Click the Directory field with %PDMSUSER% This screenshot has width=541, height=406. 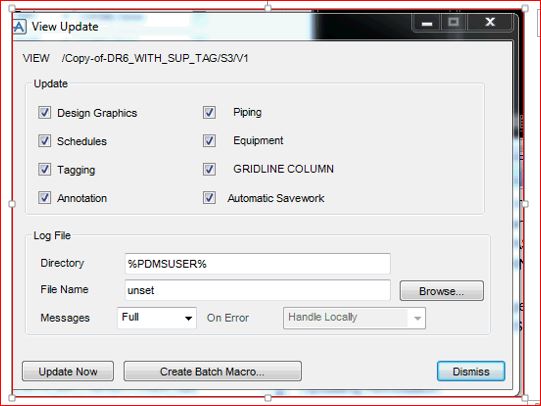click(x=258, y=264)
